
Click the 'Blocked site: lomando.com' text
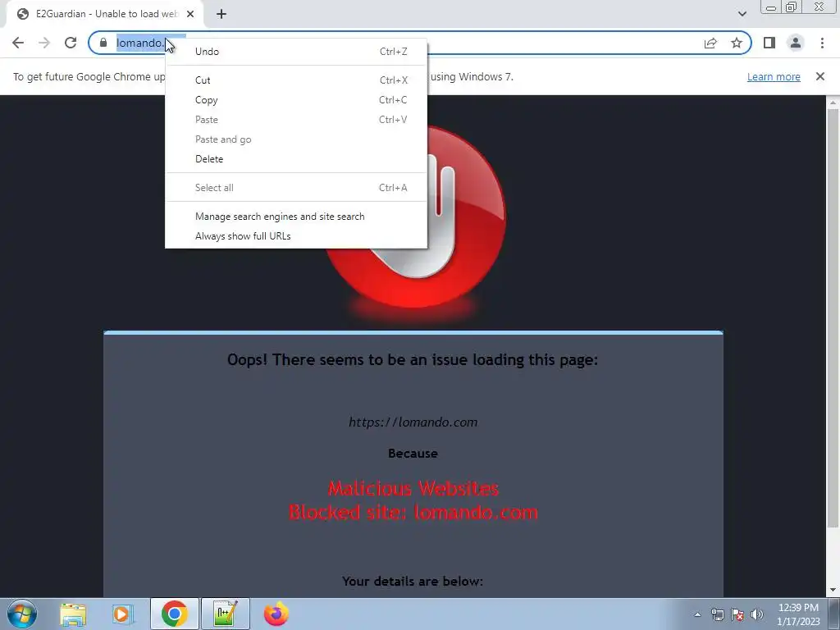tap(413, 512)
